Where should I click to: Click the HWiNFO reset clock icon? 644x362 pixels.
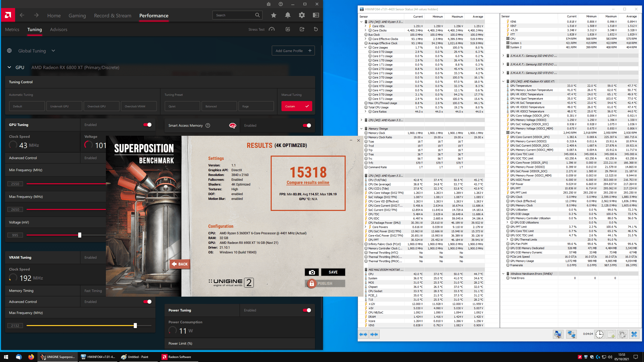(x=599, y=334)
